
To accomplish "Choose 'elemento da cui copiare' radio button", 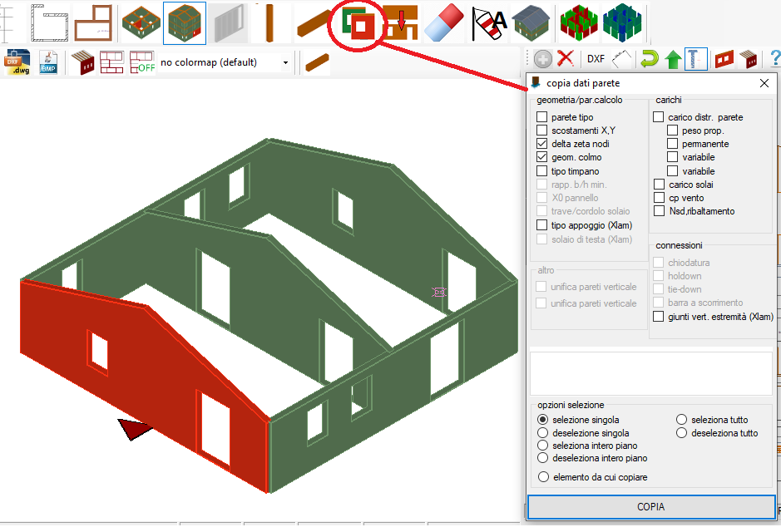I will 543,477.
